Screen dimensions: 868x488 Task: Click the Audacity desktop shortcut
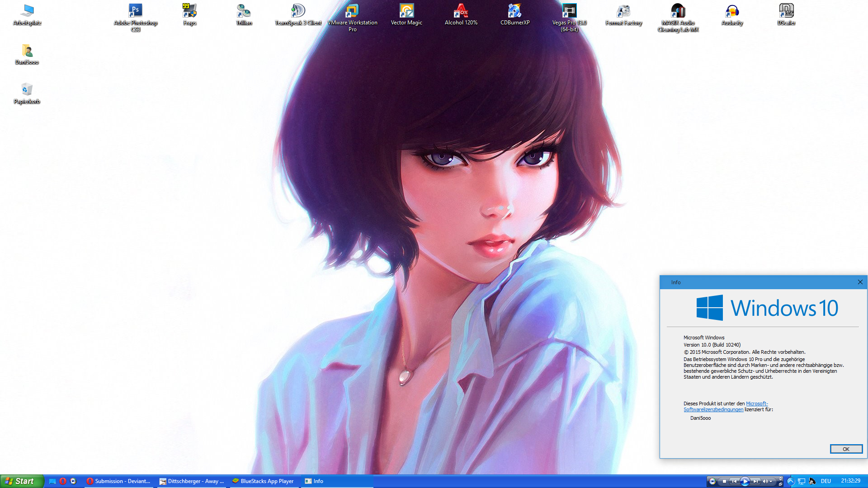point(732,14)
